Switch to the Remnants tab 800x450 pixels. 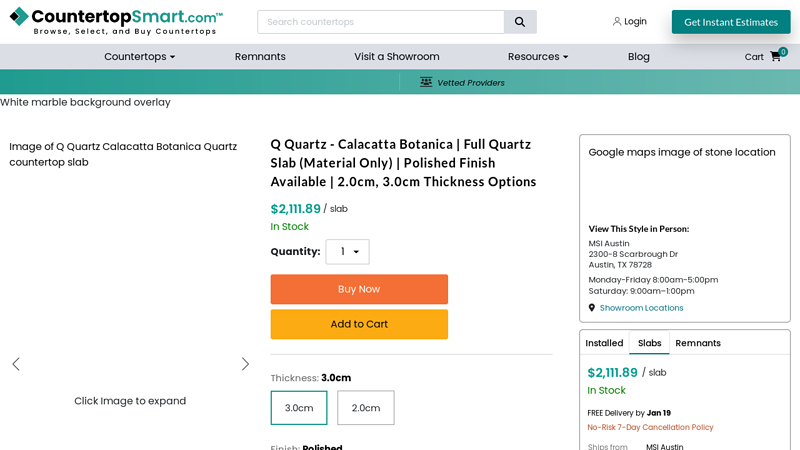pos(698,343)
